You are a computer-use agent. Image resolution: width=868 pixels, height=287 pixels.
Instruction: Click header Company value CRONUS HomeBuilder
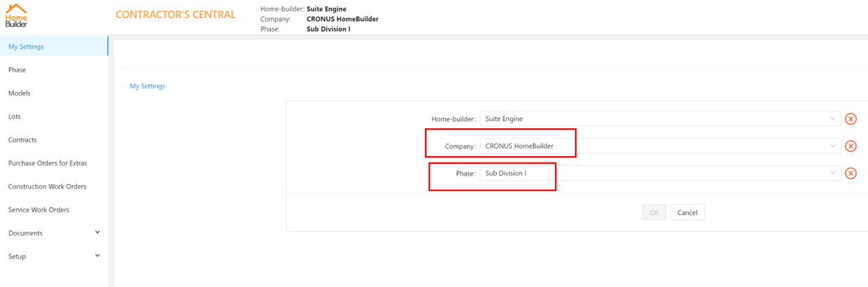coord(342,19)
